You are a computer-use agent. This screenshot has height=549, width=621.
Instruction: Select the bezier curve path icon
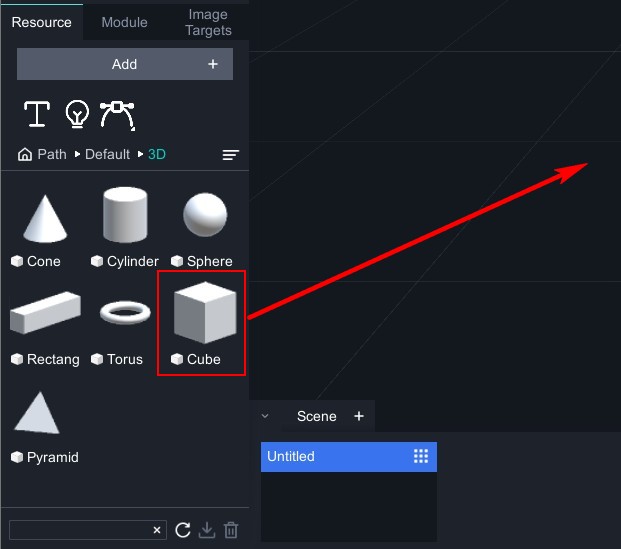(117, 114)
